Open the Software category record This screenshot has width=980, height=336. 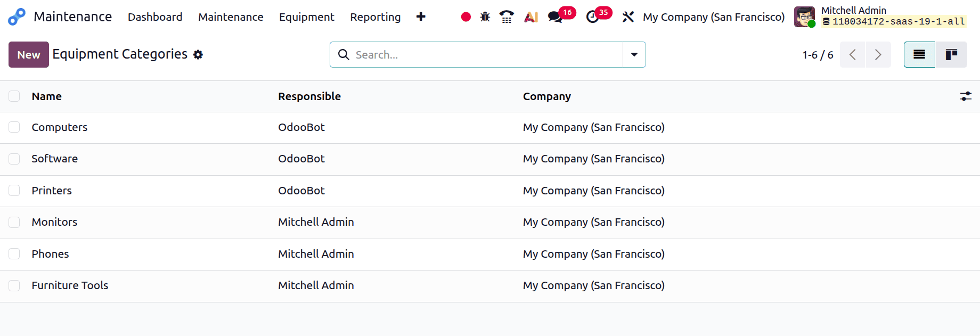55,159
